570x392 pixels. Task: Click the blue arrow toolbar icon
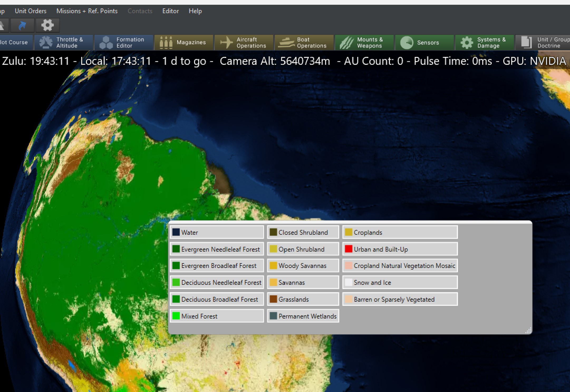coord(22,25)
